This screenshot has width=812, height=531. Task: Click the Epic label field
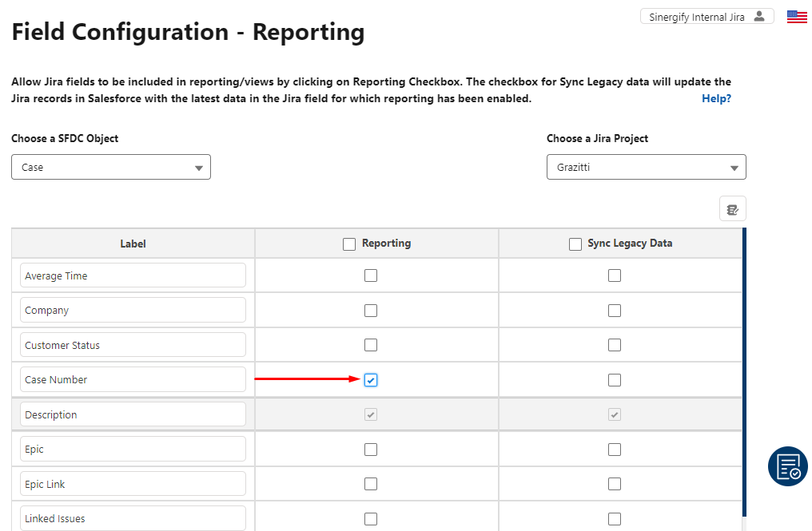pos(133,449)
